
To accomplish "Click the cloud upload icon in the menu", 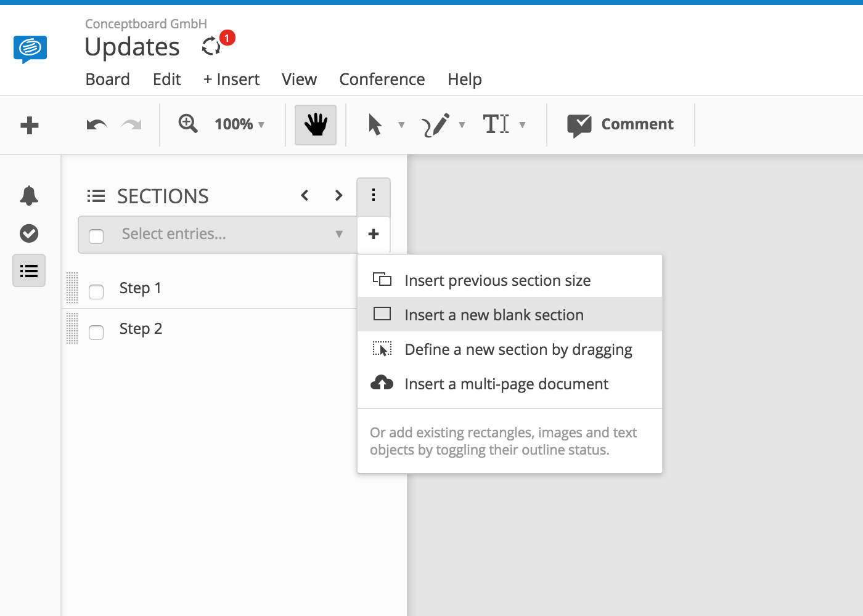I will pos(382,383).
